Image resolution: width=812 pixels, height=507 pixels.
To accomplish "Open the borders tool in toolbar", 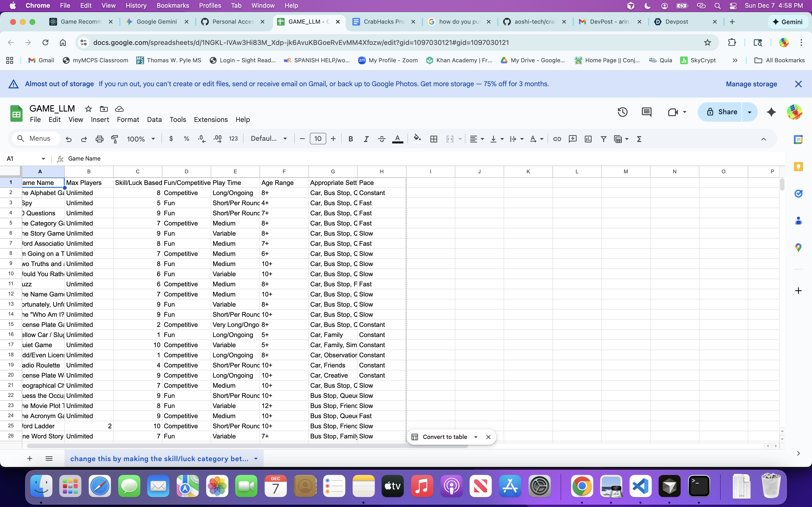I will coord(434,139).
